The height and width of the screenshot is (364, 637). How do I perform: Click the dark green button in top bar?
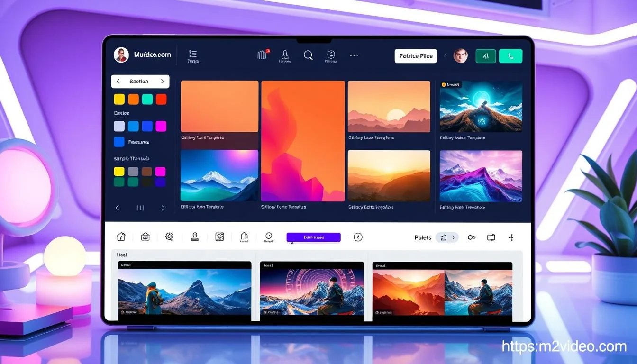click(x=486, y=56)
